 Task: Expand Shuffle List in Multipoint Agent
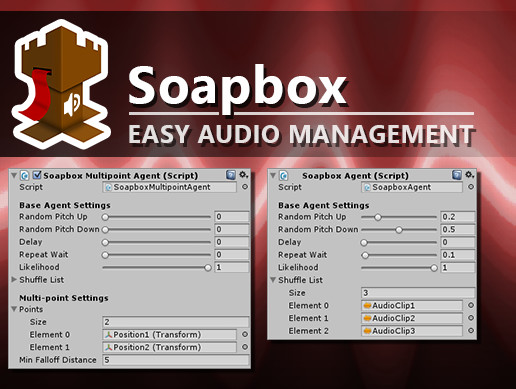point(14,279)
